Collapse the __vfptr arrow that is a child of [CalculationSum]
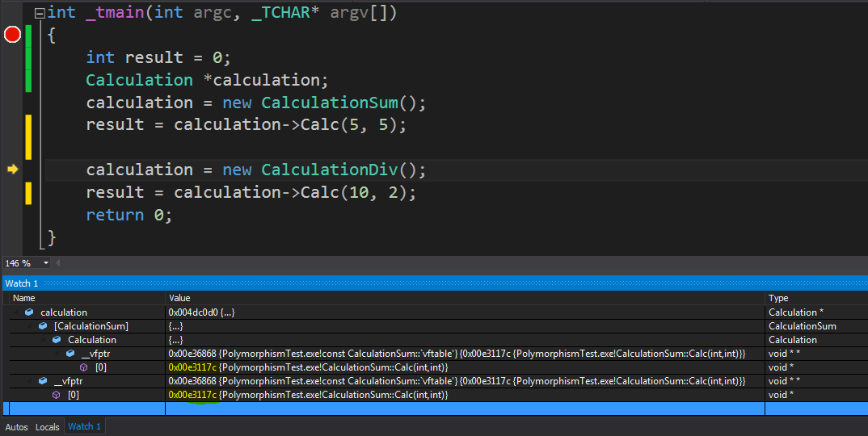 click(x=29, y=381)
